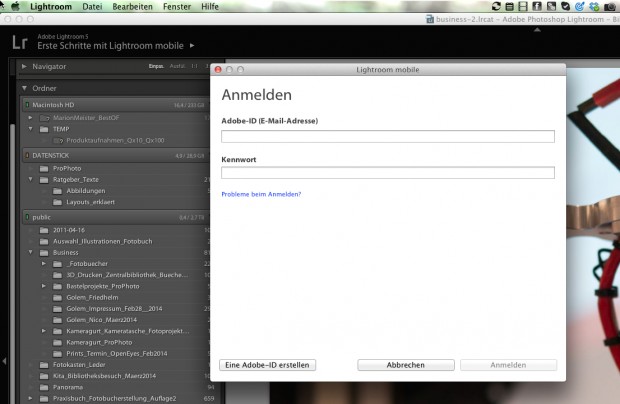Collapse the Ordner panel
The image size is (620, 404).
pyautogui.click(x=25, y=88)
